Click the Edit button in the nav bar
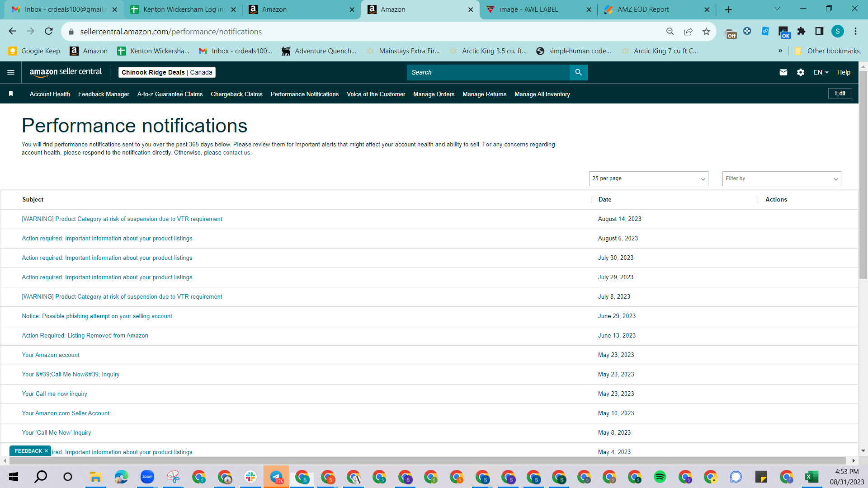This screenshot has height=488, width=868. tap(840, 94)
